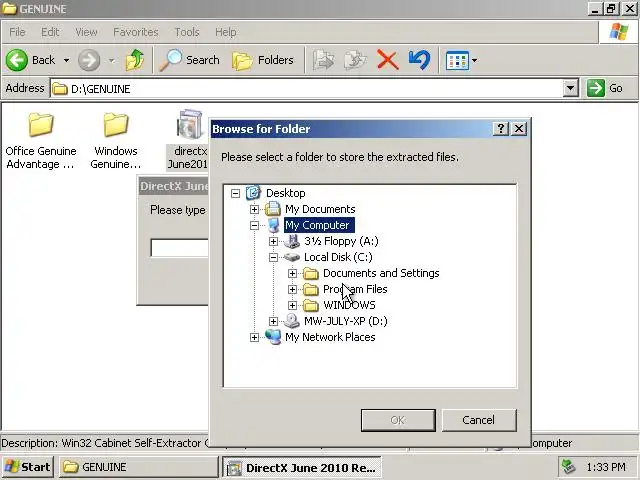
Task: Click the blue Undo arrow icon
Action: [x=419, y=60]
